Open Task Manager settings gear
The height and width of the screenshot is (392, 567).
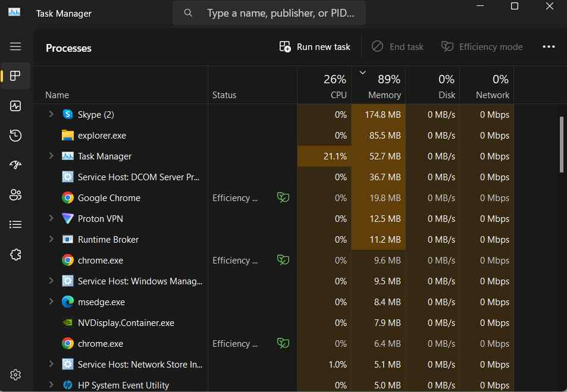(15, 374)
